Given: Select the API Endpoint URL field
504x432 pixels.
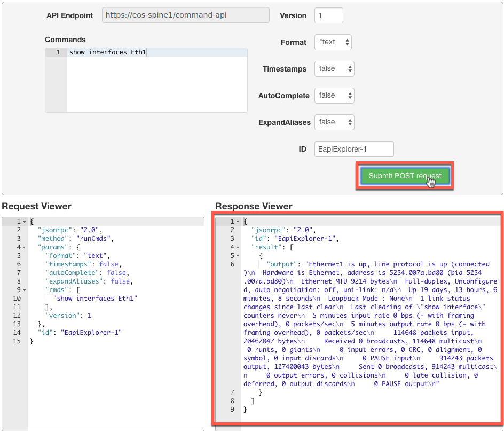Looking at the screenshot, I should click(x=185, y=15).
